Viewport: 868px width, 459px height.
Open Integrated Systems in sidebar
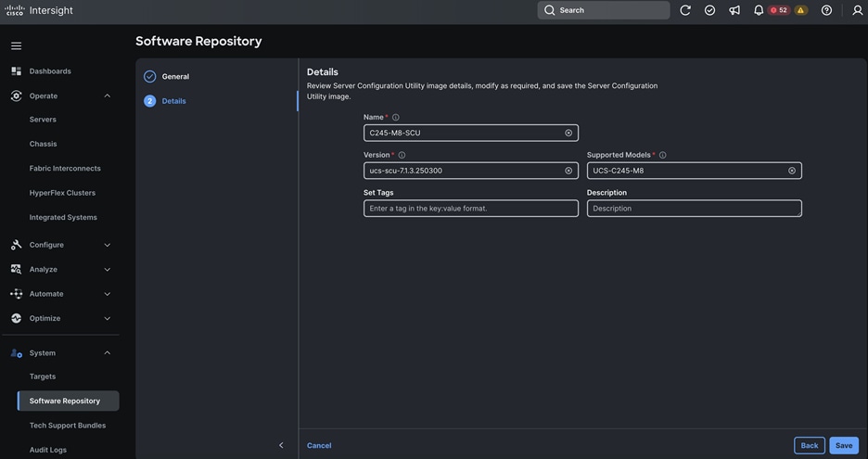pos(63,217)
